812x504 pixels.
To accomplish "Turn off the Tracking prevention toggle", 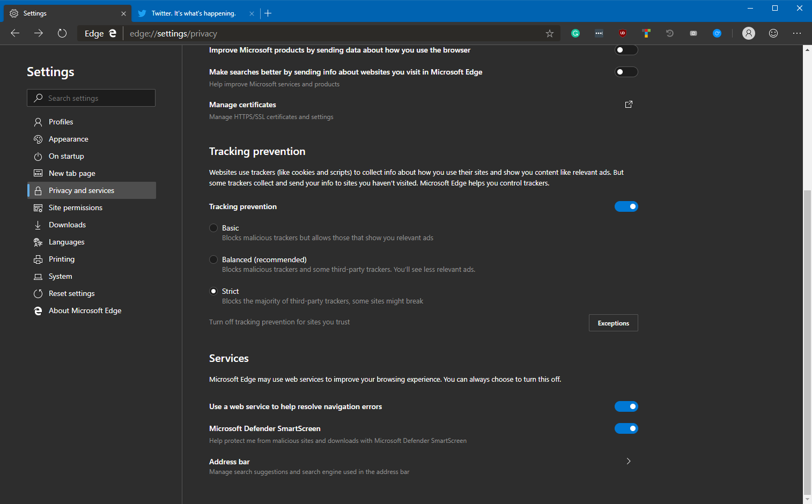I will [x=626, y=206].
